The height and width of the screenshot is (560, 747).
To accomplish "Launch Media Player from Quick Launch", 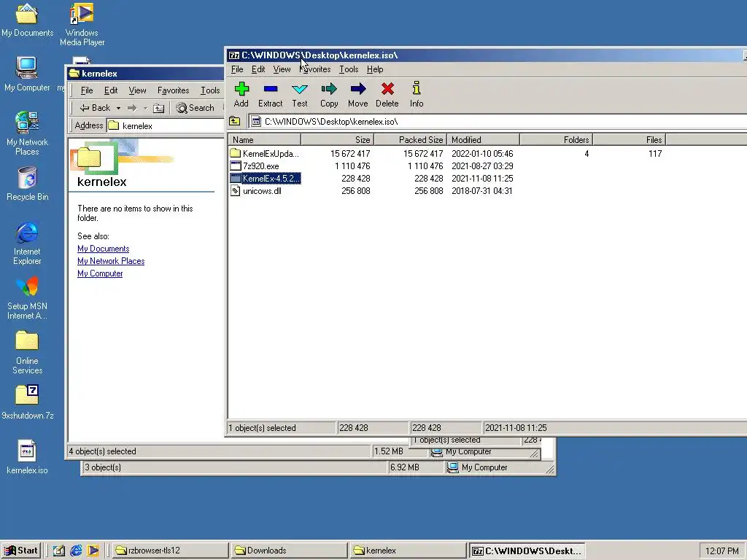I will (x=93, y=551).
